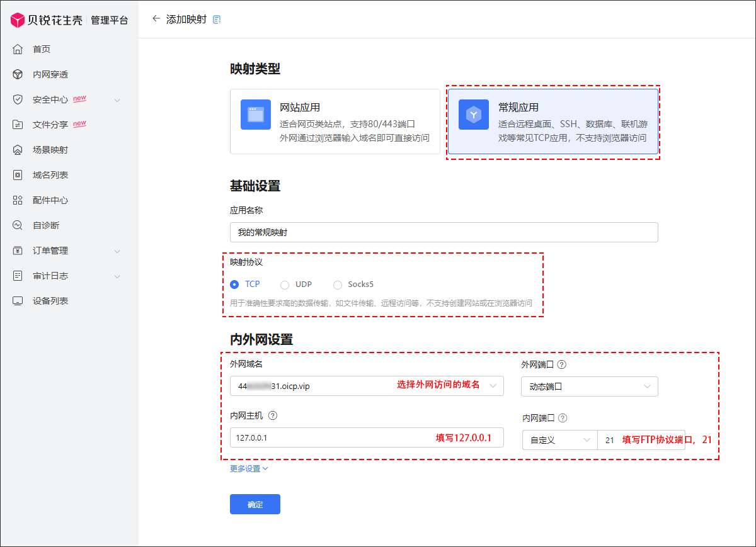Click the 映射类型 section heading
The width and height of the screenshot is (756, 547).
(255, 69)
